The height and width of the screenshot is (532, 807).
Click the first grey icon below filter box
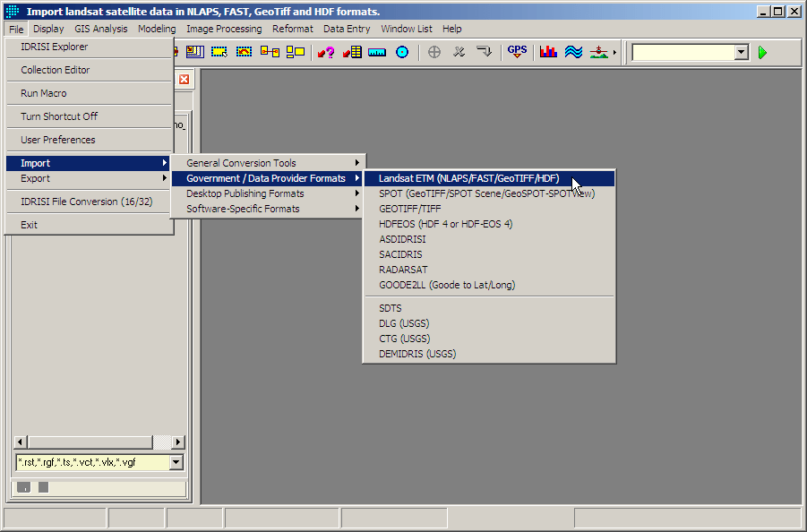click(x=23, y=486)
